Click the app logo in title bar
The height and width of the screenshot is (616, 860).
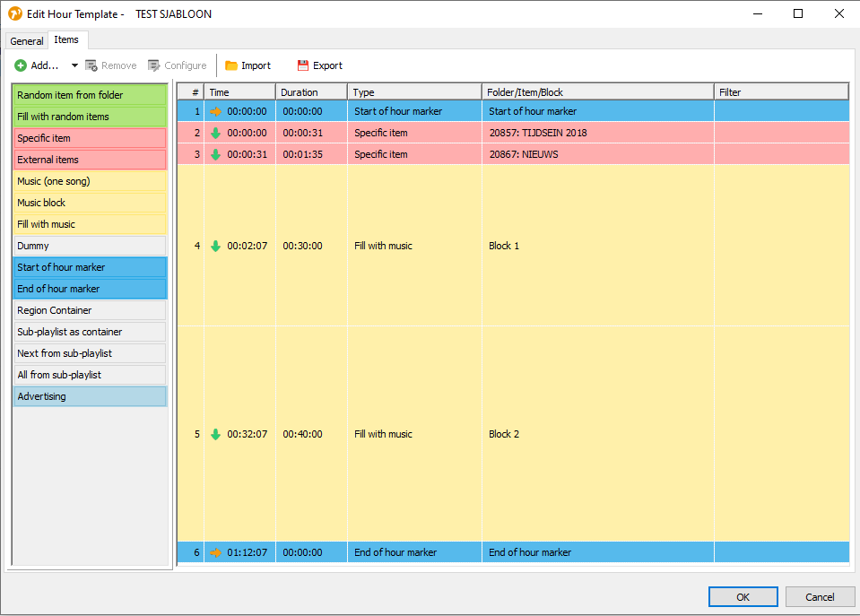[15, 13]
